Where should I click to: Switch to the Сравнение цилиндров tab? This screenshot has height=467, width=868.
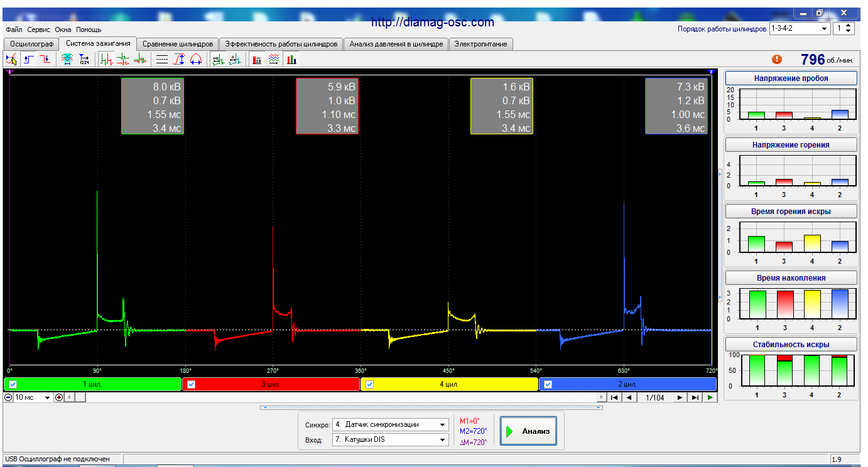tap(178, 44)
